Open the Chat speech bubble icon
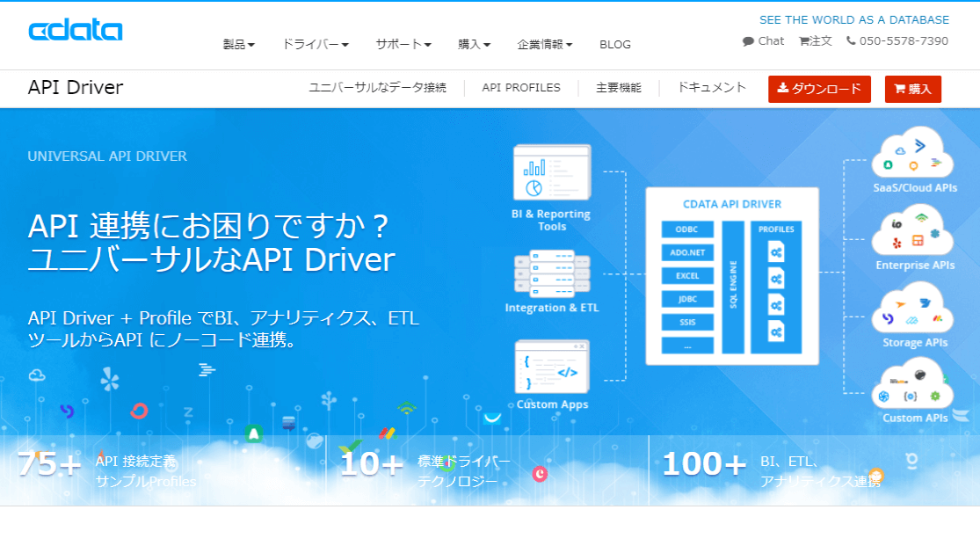Viewport: 980px width, 546px height. (x=748, y=41)
